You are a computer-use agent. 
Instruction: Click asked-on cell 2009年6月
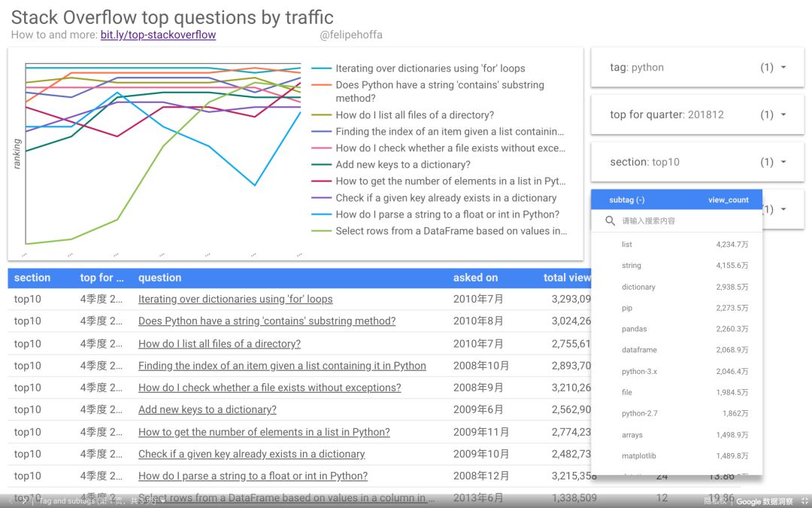click(478, 409)
